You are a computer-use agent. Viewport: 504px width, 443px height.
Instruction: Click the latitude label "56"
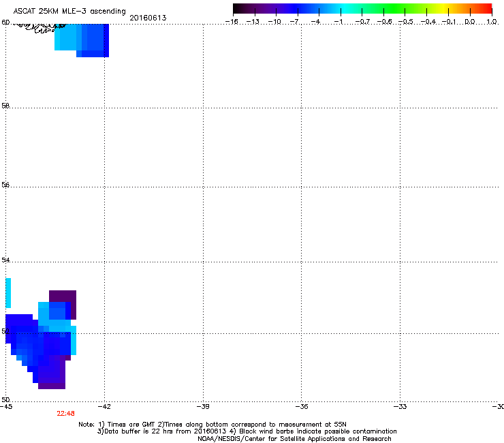[x=5, y=185]
